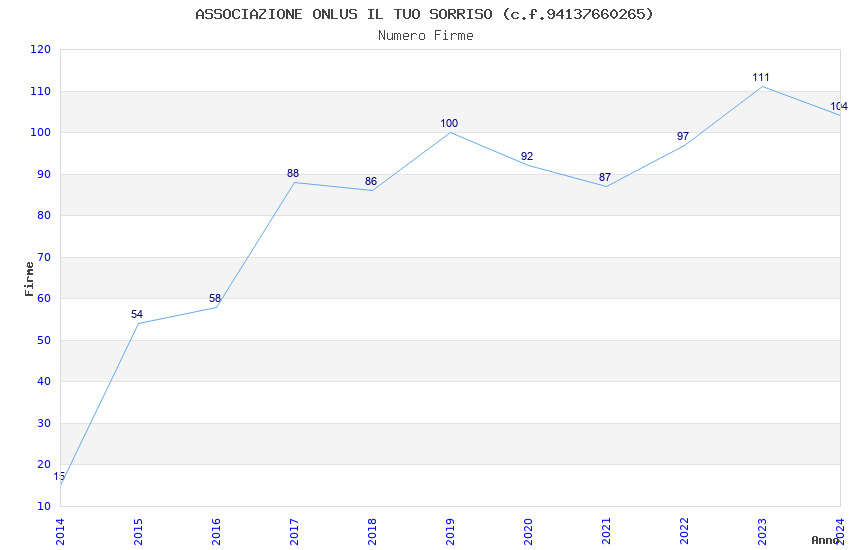Click the x-axis year 2015
The height and width of the screenshot is (550, 850).
point(138,532)
